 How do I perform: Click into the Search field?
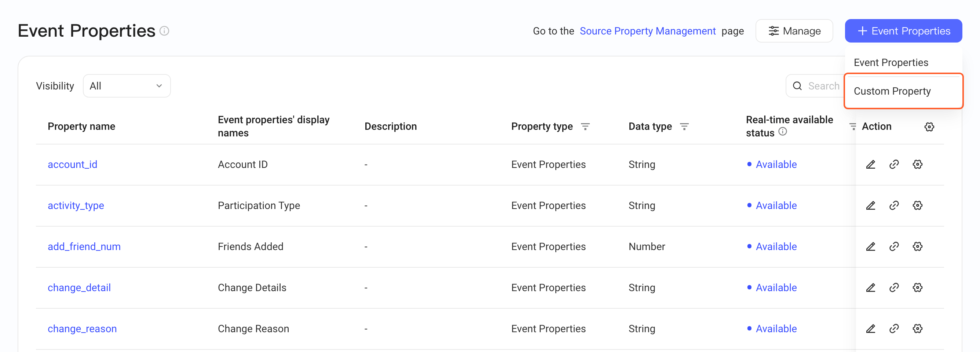[x=816, y=86]
